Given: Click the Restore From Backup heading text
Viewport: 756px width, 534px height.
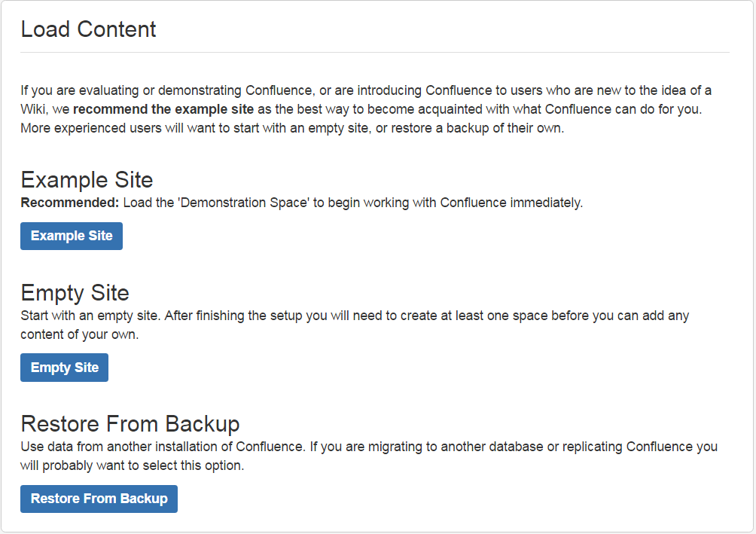Looking at the screenshot, I should tap(130, 423).
